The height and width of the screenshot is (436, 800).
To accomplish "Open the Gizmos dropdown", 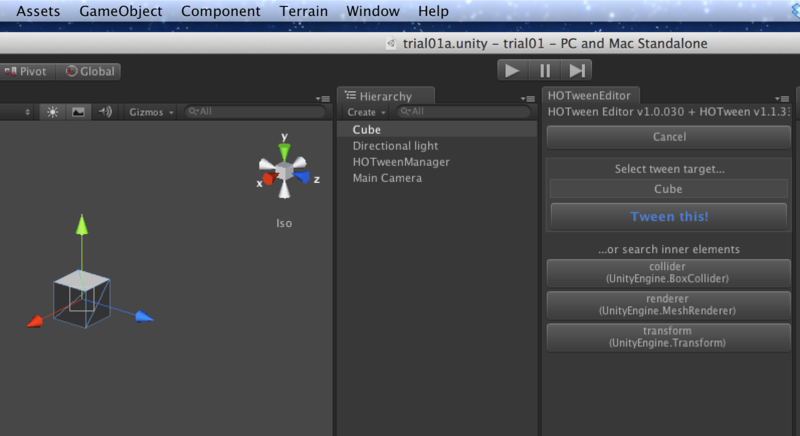I will click(151, 112).
